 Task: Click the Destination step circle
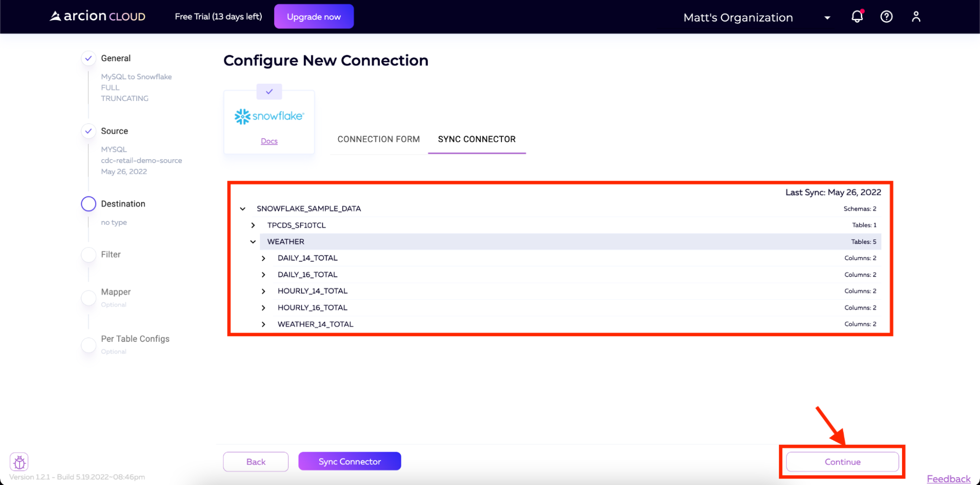click(88, 204)
